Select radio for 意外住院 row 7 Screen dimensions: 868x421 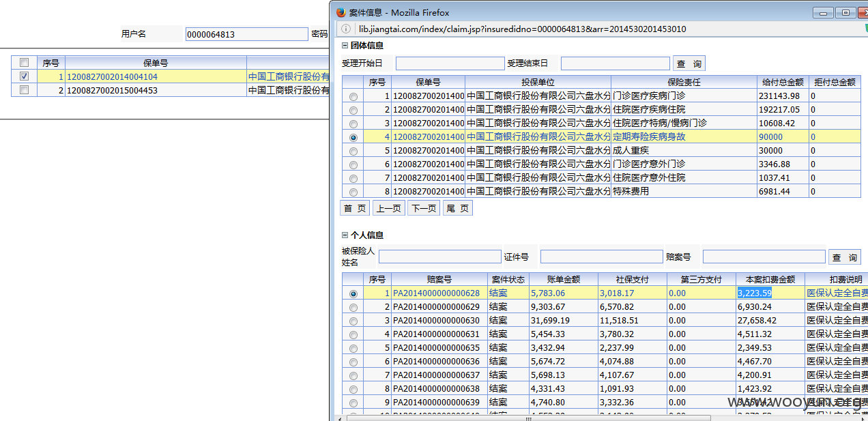coord(353,179)
